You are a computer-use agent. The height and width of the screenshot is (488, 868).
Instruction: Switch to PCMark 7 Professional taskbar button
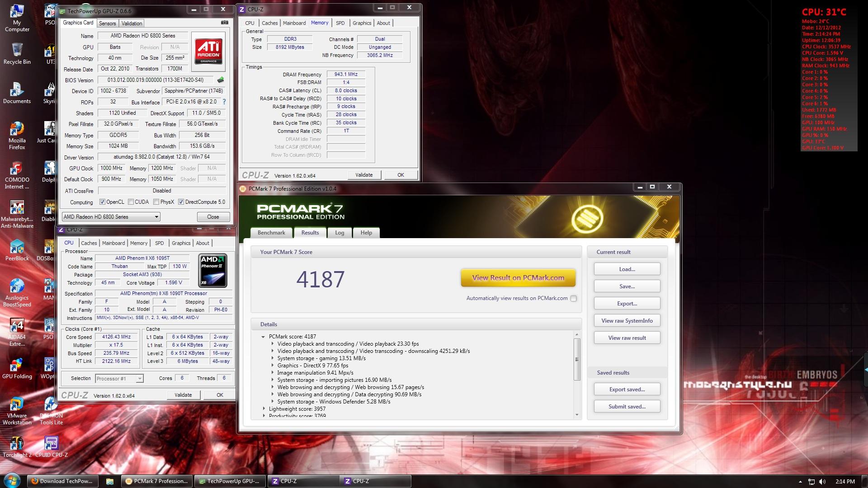pos(157,481)
